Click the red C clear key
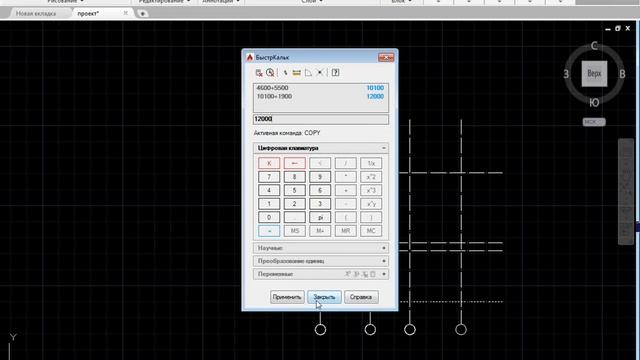Screen dimensions: 640x360 269,163
